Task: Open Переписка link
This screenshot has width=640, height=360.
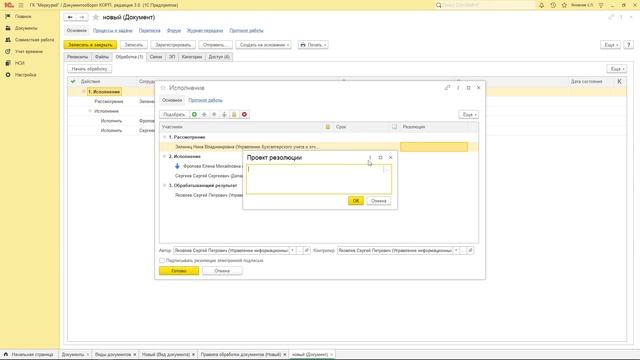Action: pyautogui.click(x=149, y=31)
